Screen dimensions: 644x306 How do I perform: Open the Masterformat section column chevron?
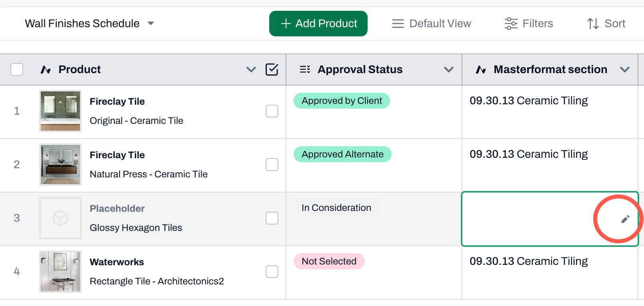coord(625,70)
